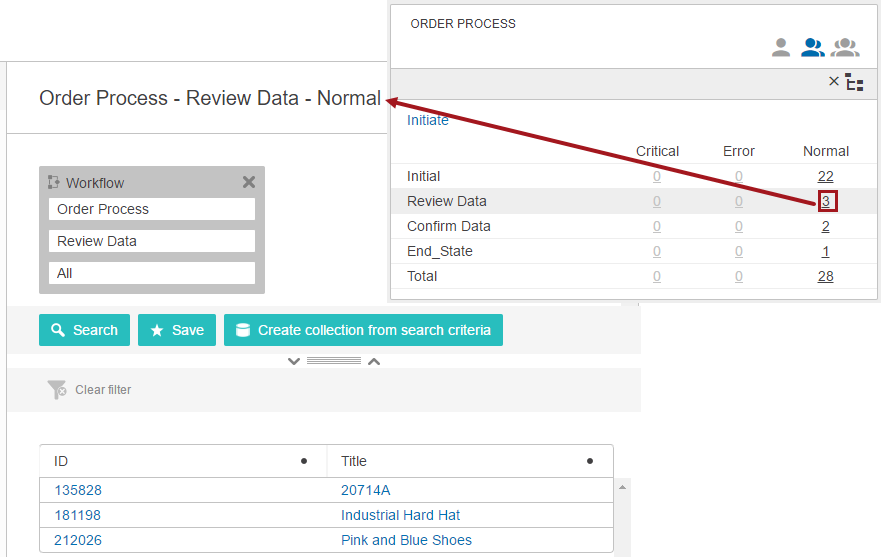Collapse panel using the down chevron
The height and width of the screenshot is (557, 881).
294,361
